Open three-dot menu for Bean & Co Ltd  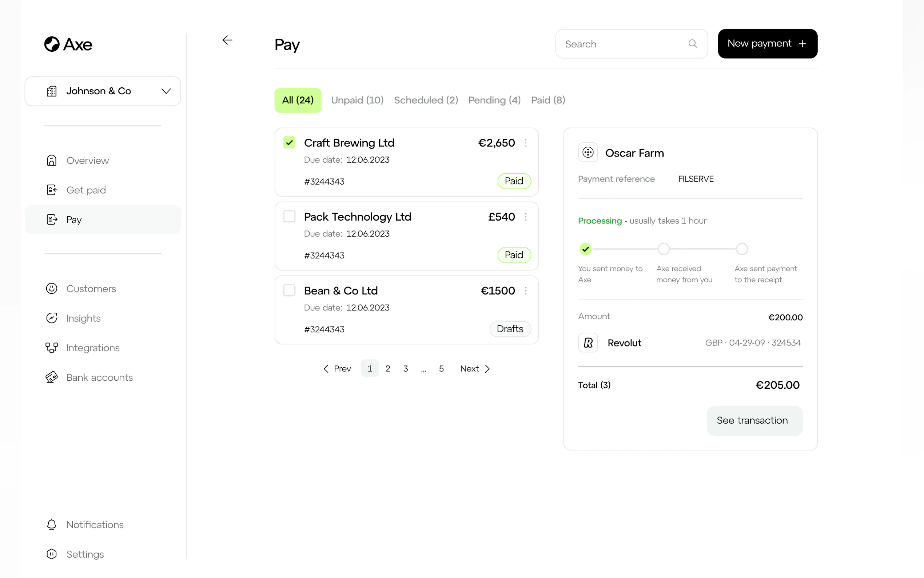click(526, 290)
